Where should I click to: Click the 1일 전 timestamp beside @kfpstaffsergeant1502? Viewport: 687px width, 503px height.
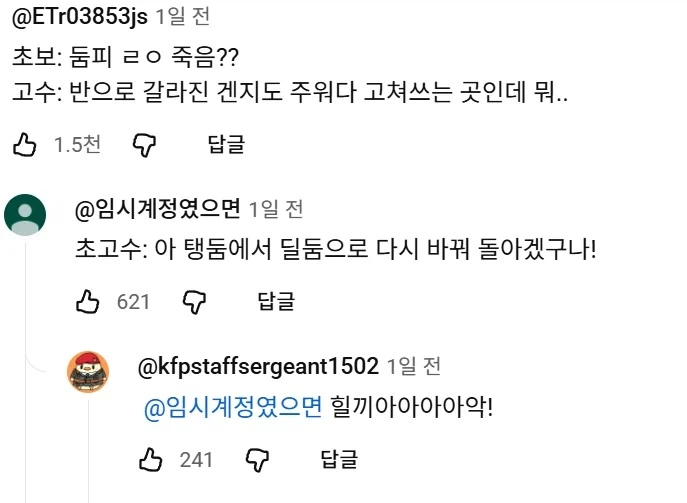(x=413, y=367)
